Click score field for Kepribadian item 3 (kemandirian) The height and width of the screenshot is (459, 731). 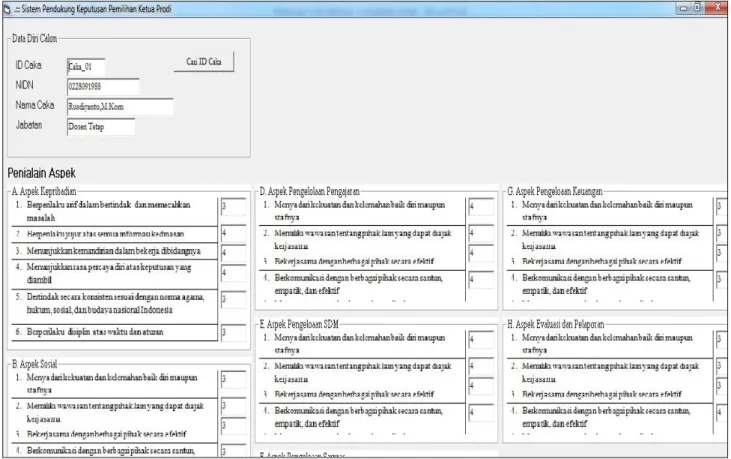233,253
